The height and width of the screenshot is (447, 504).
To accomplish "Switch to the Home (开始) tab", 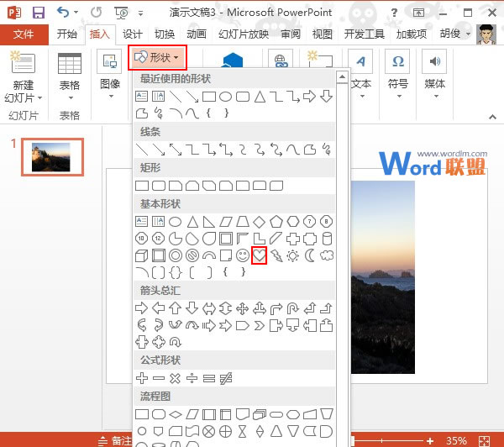I will (x=67, y=34).
